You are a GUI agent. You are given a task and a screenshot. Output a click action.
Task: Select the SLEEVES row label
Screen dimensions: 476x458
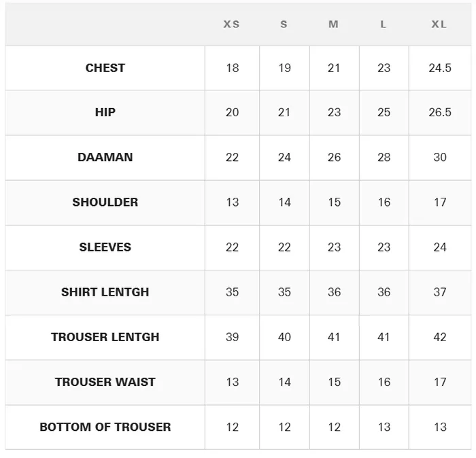105,247
